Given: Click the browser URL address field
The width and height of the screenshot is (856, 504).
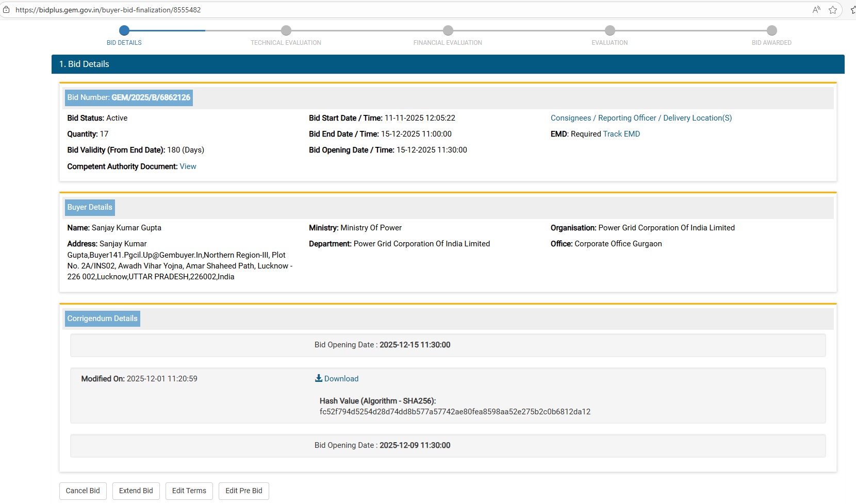Looking at the screenshot, I should [361, 10].
